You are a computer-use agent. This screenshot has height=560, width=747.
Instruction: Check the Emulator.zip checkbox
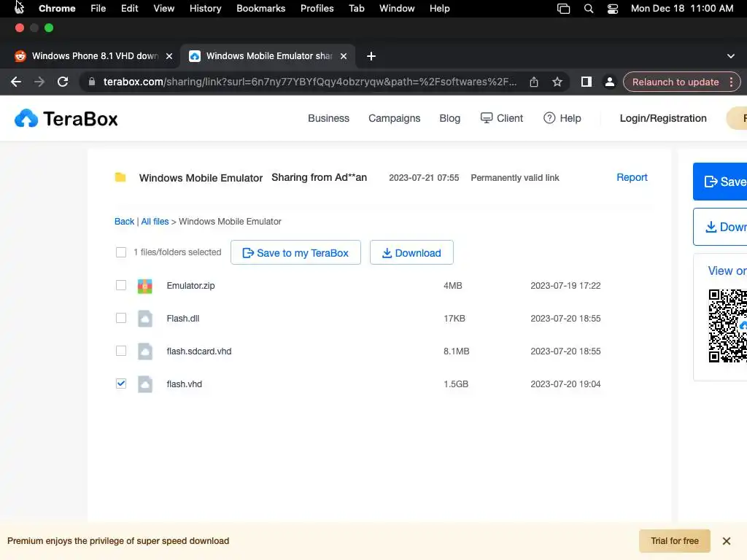tap(121, 285)
